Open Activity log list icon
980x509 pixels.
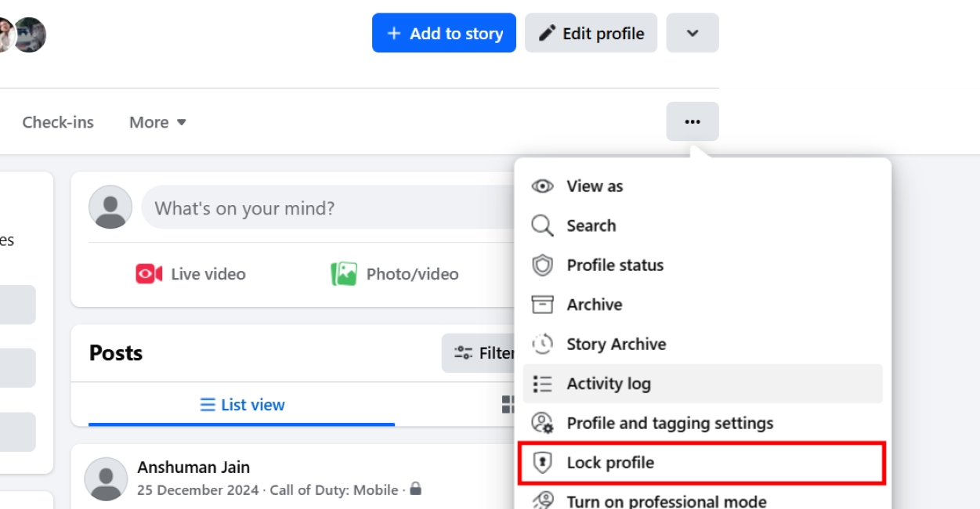(x=542, y=384)
